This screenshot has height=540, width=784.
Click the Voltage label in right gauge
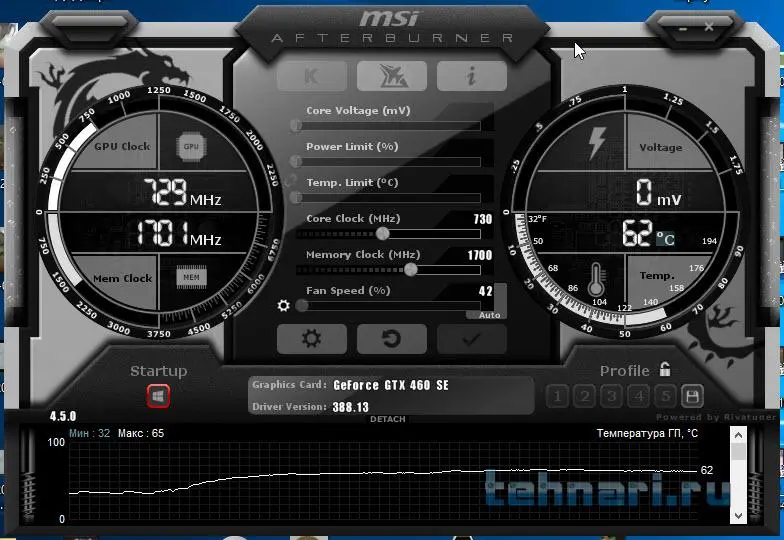click(660, 148)
